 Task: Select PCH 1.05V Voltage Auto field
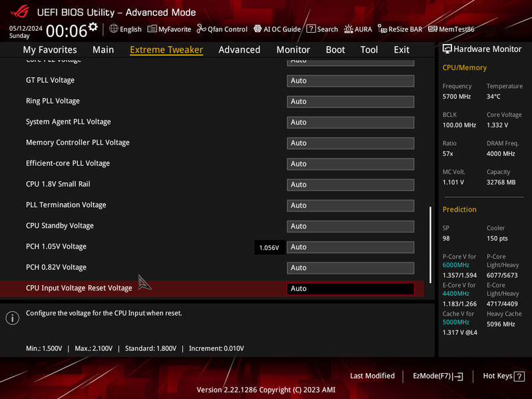click(350, 247)
